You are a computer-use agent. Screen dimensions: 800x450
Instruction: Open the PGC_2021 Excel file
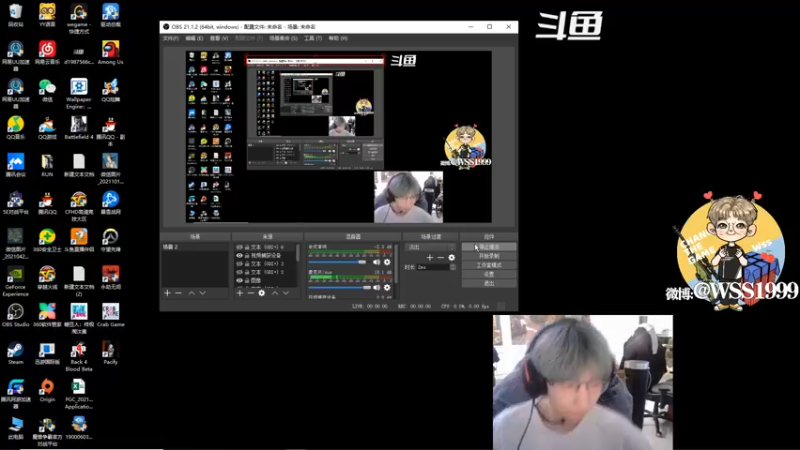79,393
